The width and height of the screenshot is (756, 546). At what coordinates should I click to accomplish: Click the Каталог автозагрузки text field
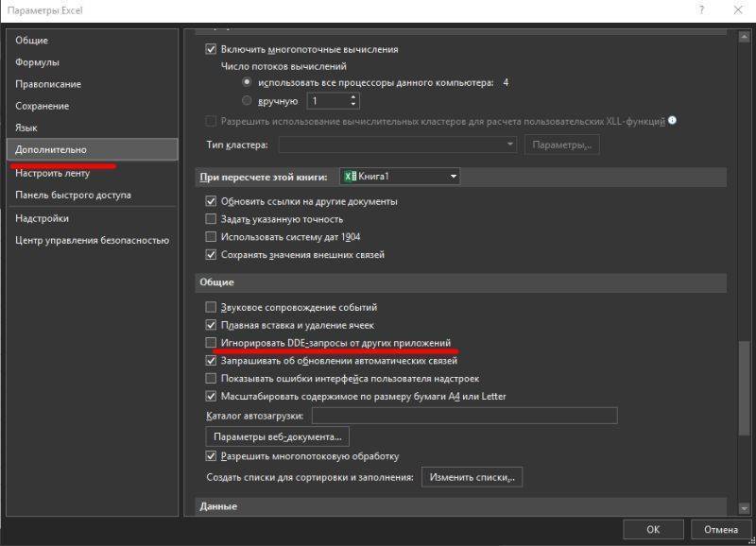464,416
